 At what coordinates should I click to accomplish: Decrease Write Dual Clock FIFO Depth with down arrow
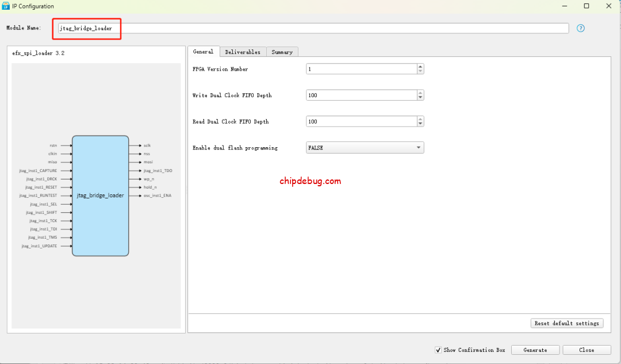[420, 98]
